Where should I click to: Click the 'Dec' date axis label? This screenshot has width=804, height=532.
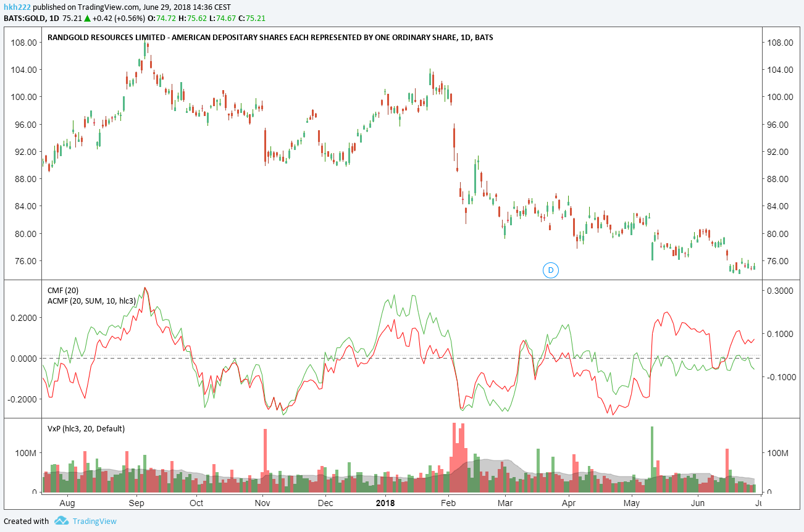point(325,503)
